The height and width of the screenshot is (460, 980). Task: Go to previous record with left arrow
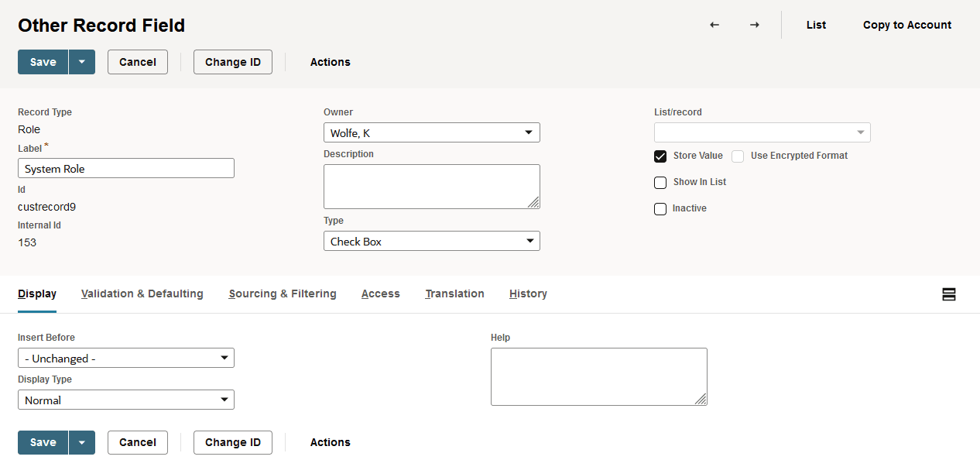(x=714, y=25)
